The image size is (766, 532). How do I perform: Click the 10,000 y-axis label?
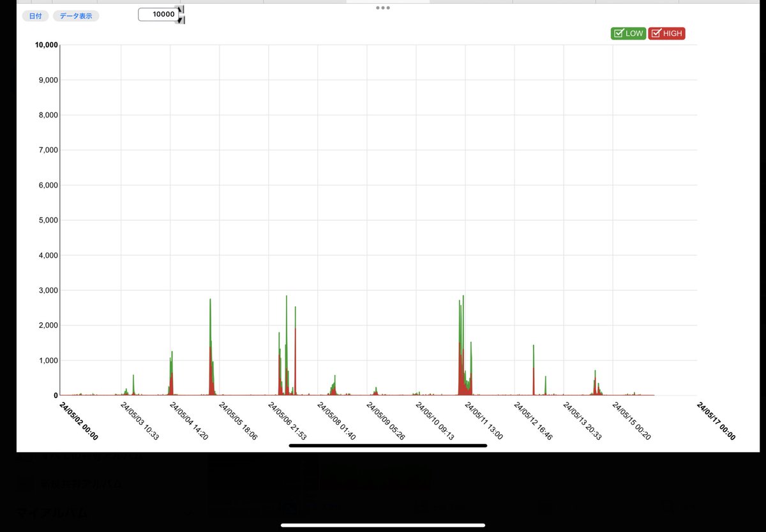(x=46, y=45)
